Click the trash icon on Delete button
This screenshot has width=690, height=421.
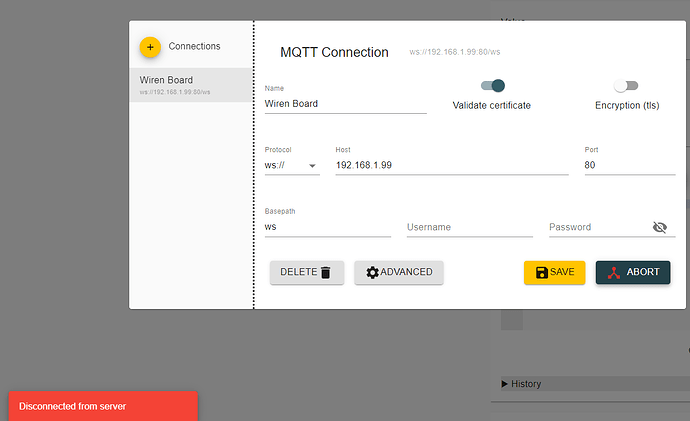click(325, 272)
